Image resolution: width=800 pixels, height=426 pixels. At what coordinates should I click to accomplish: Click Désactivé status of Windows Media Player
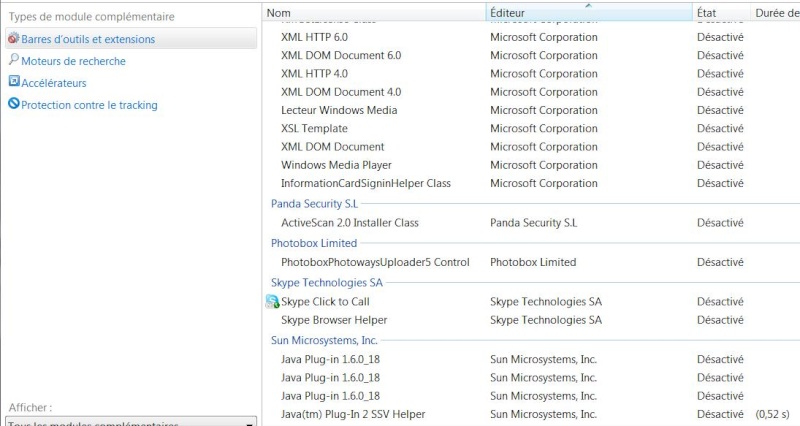720,165
